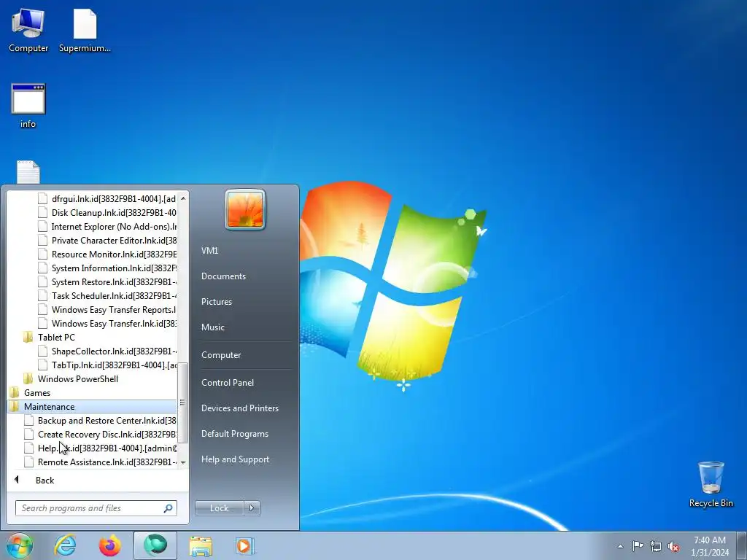Expand the Games folder
Viewport: 747px width, 560px height.
pos(37,393)
